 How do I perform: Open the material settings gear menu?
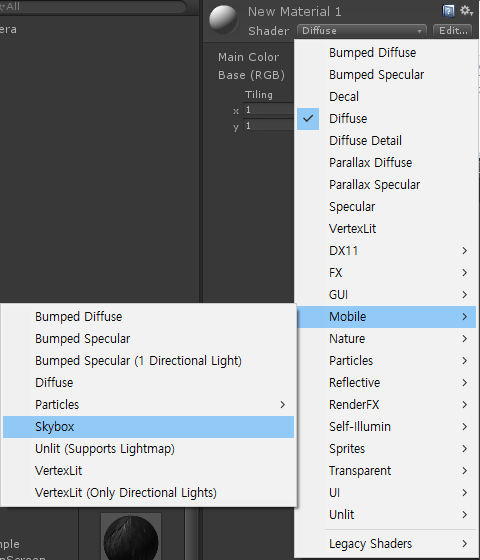click(466, 11)
